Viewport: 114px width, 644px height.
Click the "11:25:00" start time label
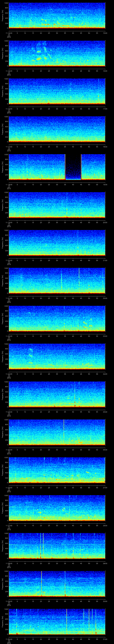[9, 450]
